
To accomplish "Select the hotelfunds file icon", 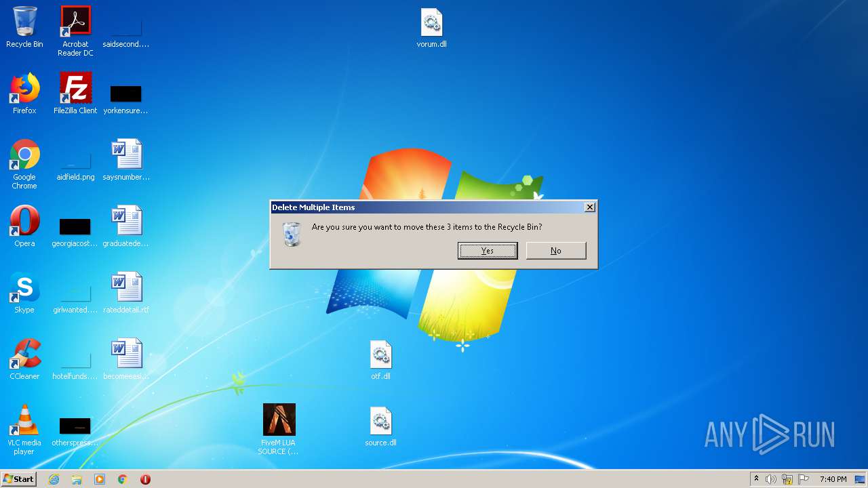I will click(75, 365).
